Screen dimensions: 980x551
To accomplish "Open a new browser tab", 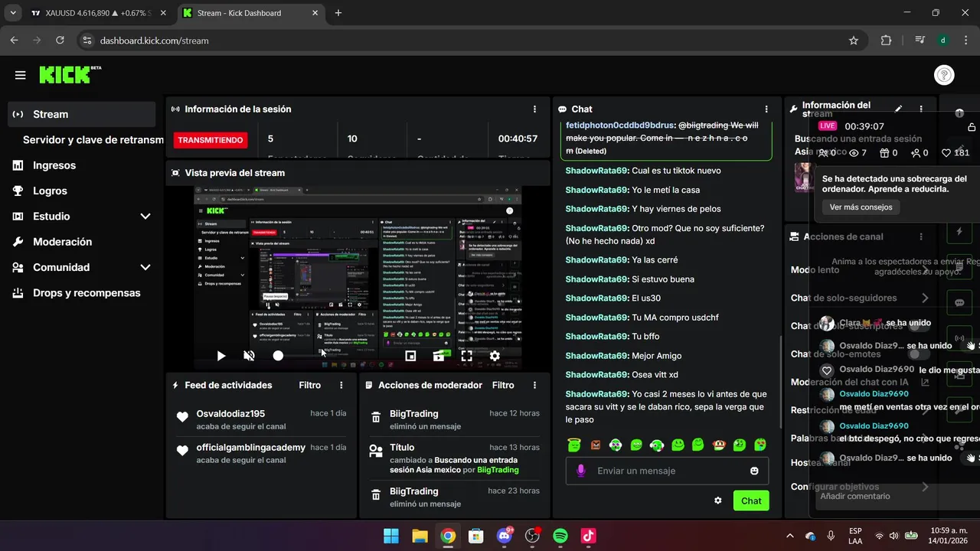I will point(338,13).
